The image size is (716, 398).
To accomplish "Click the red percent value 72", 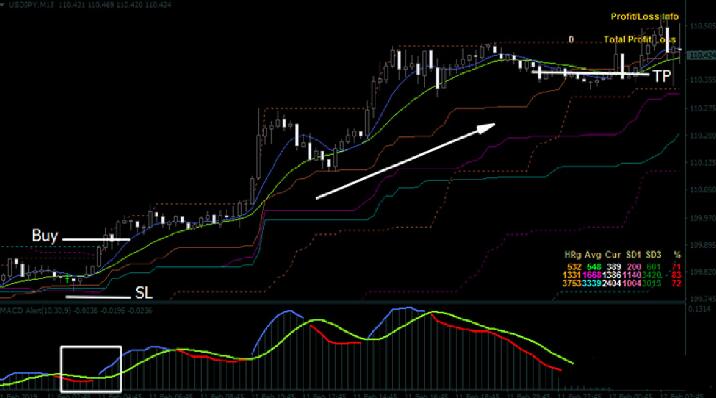I will pyautogui.click(x=676, y=283).
